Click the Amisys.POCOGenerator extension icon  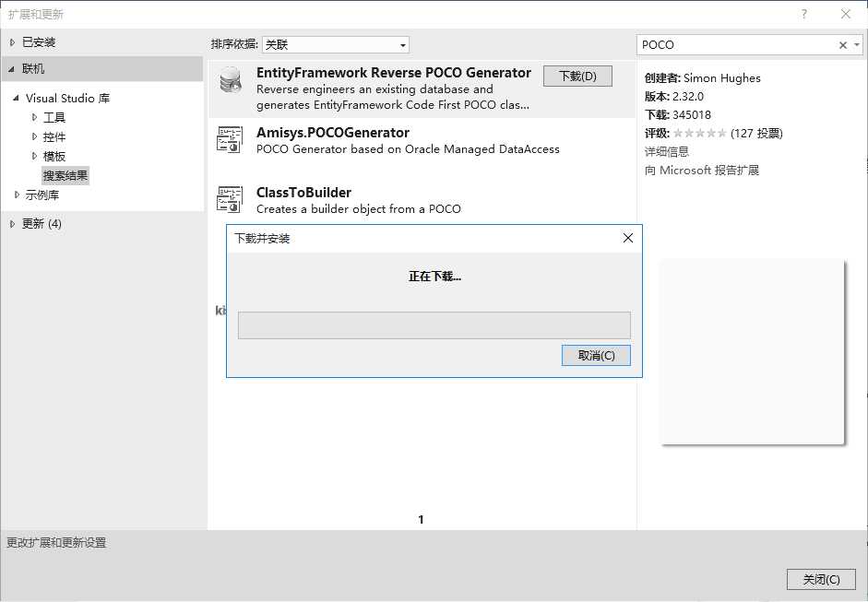click(x=230, y=140)
